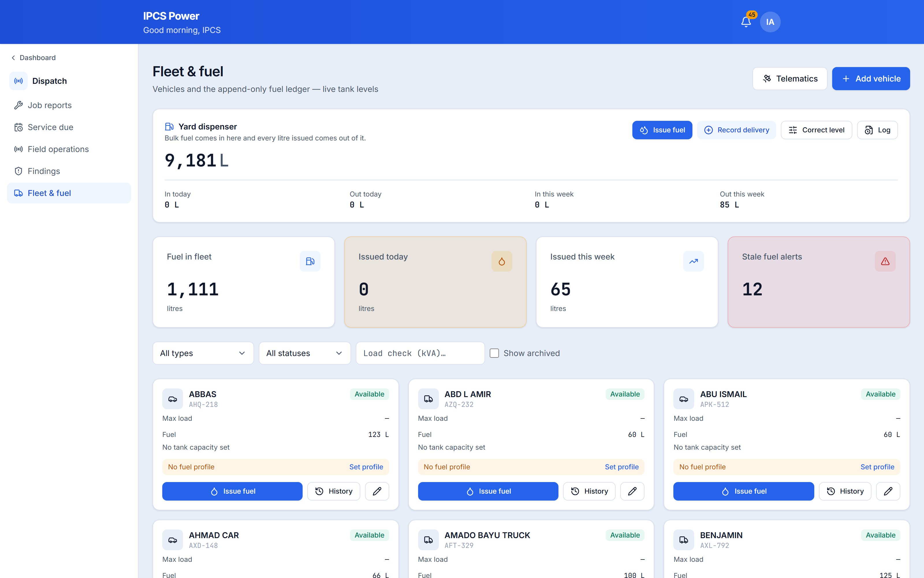This screenshot has width=924, height=578.
Task: Click the truck icon on AMADO BAYU TRUCK card
Action: pyautogui.click(x=428, y=540)
